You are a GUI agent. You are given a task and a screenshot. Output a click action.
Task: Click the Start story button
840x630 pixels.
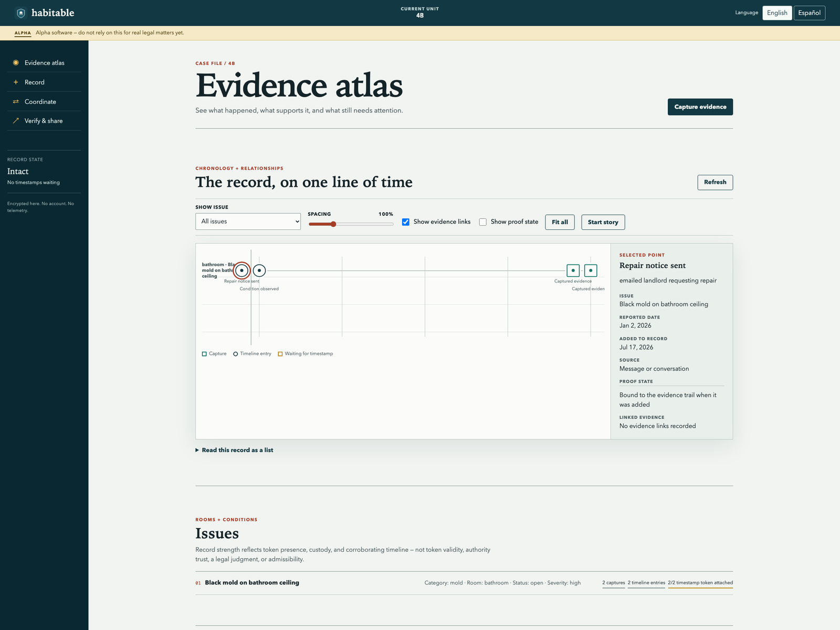coord(603,222)
